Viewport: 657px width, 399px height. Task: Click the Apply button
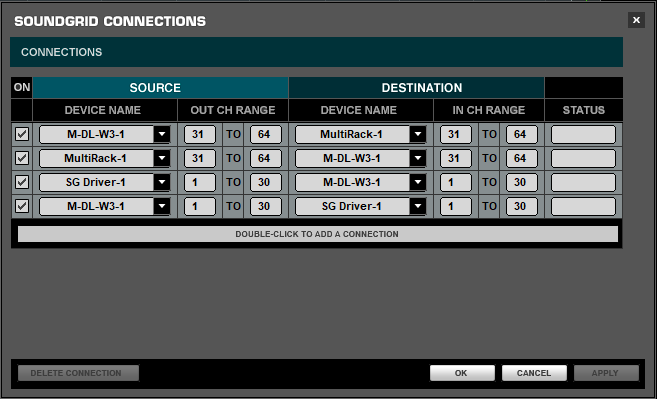tap(606, 373)
